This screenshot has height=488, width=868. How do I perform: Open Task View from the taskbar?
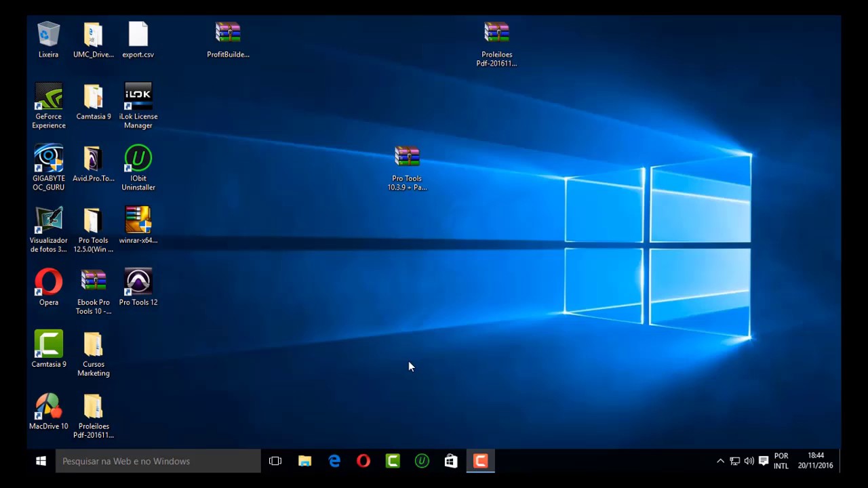[x=275, y=461]
